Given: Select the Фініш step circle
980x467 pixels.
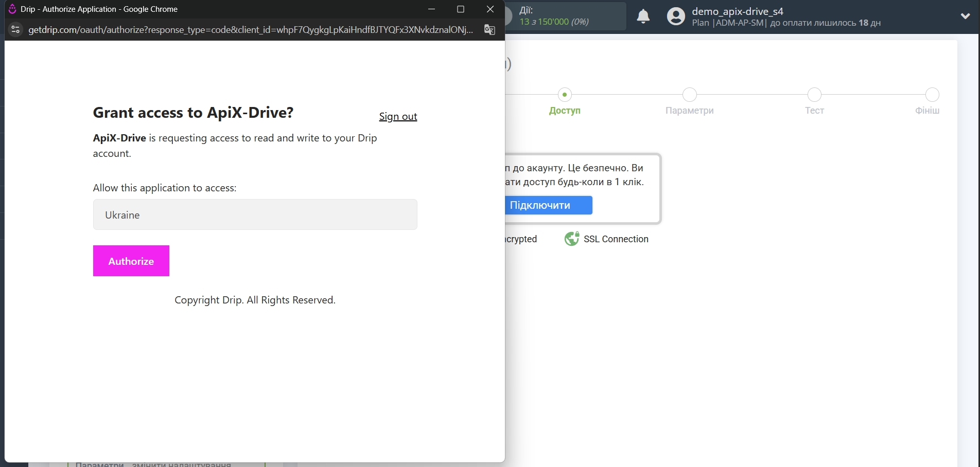Looking at the screenshot, I should (x=932, y=95).
